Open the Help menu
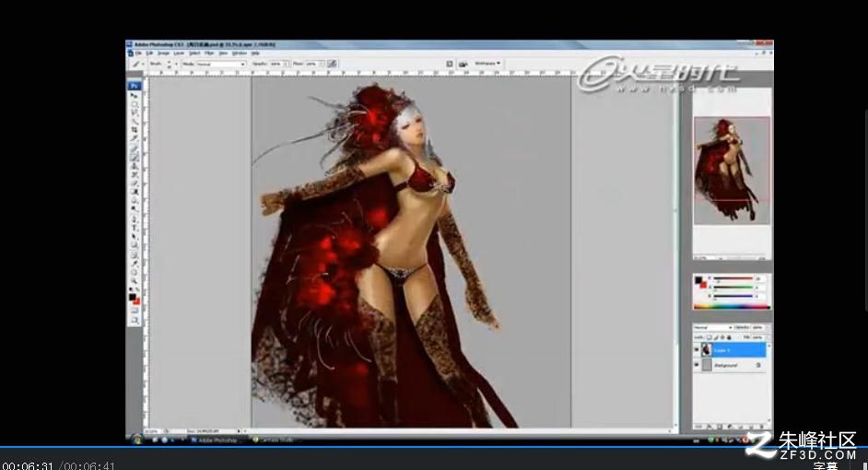Screen dimensions: 868x470 point(255,53)
